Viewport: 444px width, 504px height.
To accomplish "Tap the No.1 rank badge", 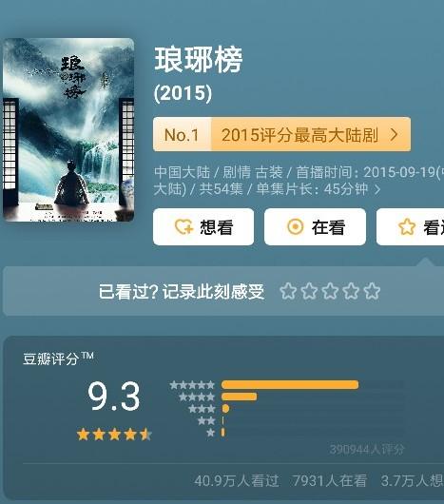I will (x=182, y=134).
